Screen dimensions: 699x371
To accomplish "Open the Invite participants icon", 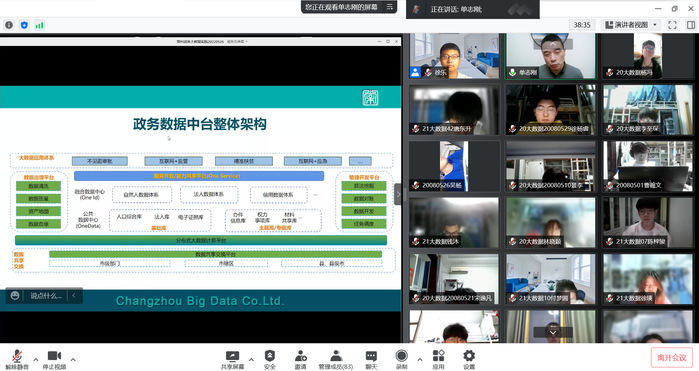I will [x=300, y=359].
